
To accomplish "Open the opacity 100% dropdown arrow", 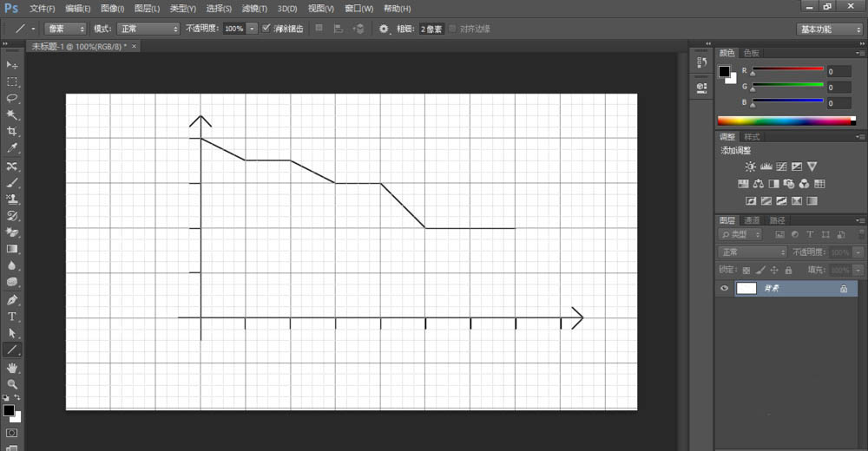I will [252, 29].
